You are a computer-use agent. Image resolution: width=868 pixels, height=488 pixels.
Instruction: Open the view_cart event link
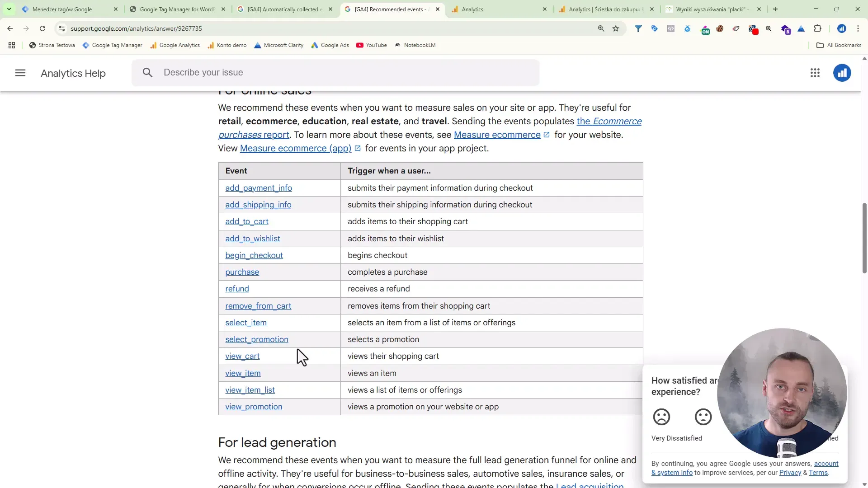[x=242, y=356]
